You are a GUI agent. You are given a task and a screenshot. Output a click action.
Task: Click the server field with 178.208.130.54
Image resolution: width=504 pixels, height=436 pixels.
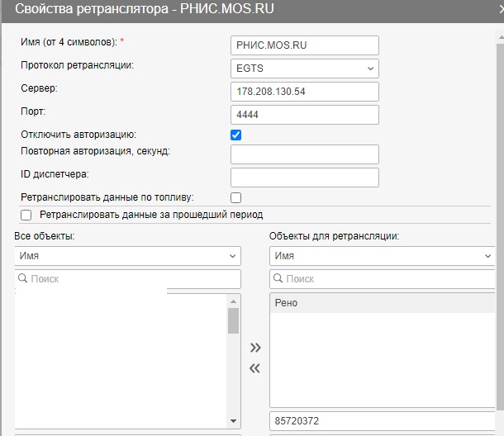tap(304, 91)
